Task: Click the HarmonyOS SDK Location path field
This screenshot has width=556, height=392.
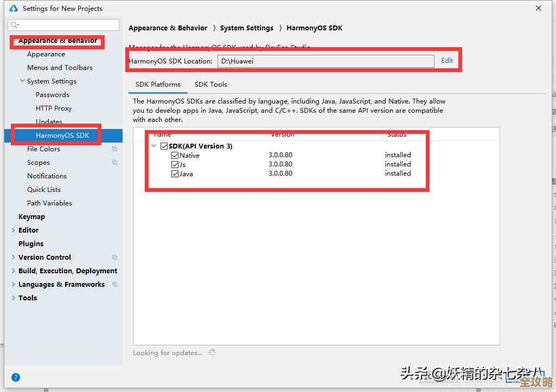Action: (x=325, y=61)
